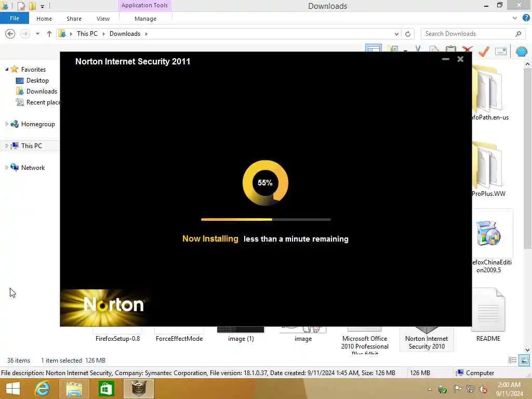This screenshot has width=532, height=399.
Task: Launch Internet Explorer from taskbar
Action: click(x=42, y=389)
